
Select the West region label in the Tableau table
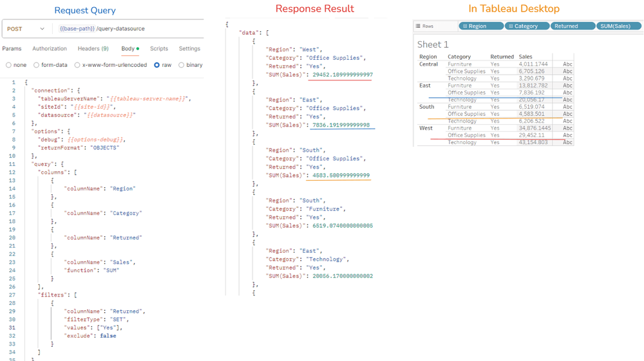tap(426, 128)
